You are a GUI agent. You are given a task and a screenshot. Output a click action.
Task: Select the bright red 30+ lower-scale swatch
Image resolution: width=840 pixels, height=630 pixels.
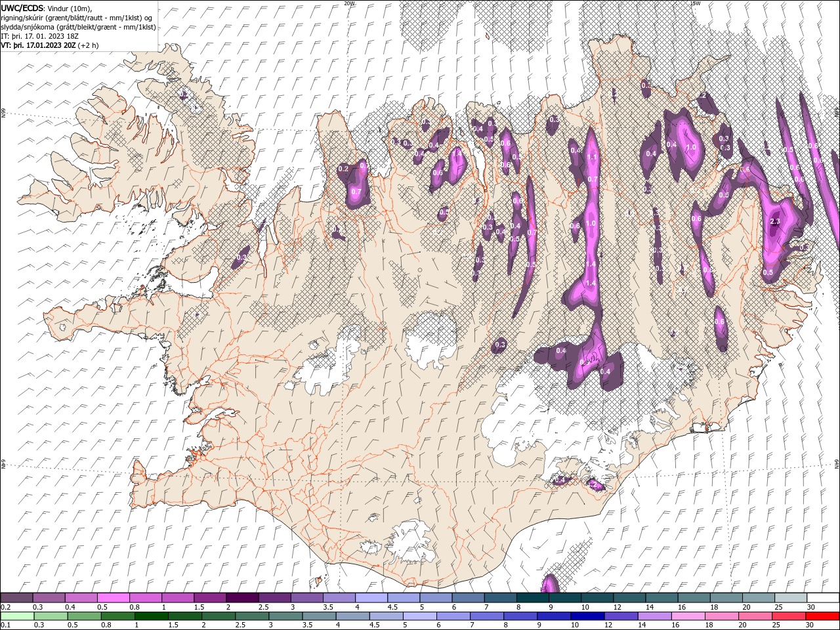point(823,616)
